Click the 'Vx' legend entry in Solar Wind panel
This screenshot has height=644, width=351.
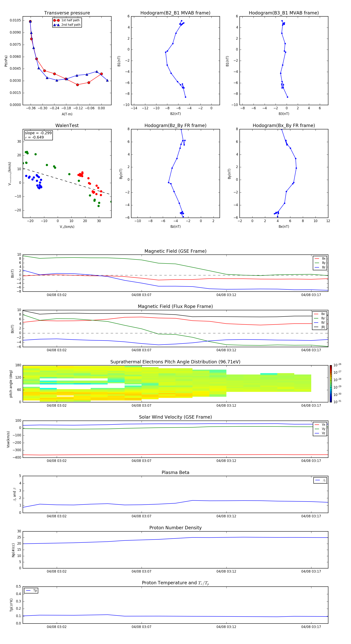(320, 424)
